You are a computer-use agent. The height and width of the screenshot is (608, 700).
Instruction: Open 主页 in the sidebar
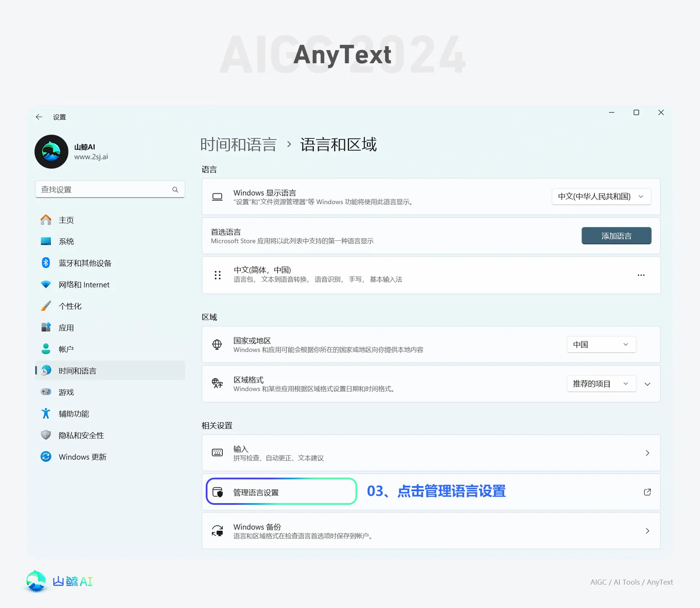pos(110,220)
